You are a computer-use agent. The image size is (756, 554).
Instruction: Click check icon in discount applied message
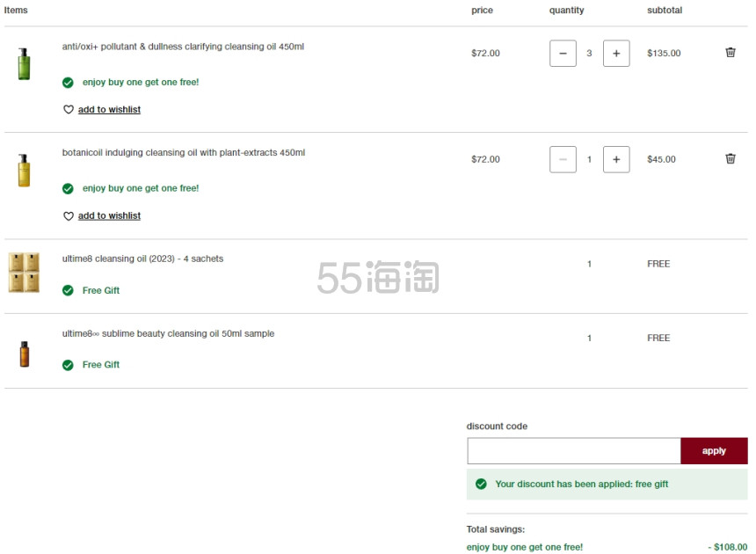pos(481,484)
